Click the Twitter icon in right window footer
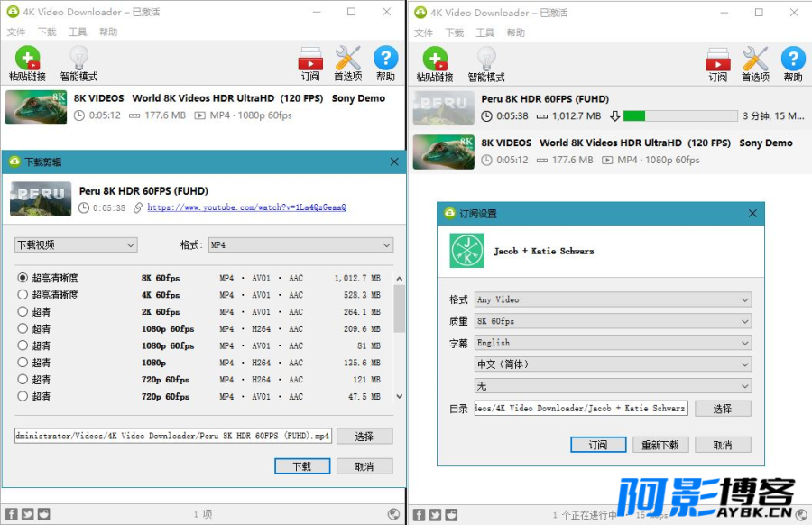Image resolution: width=812 pixels, height=525 pixels. click(x=436, y=515)
